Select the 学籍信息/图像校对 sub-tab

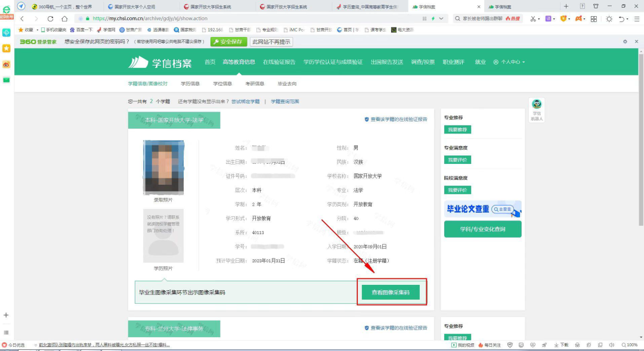[x=147, y=84]
